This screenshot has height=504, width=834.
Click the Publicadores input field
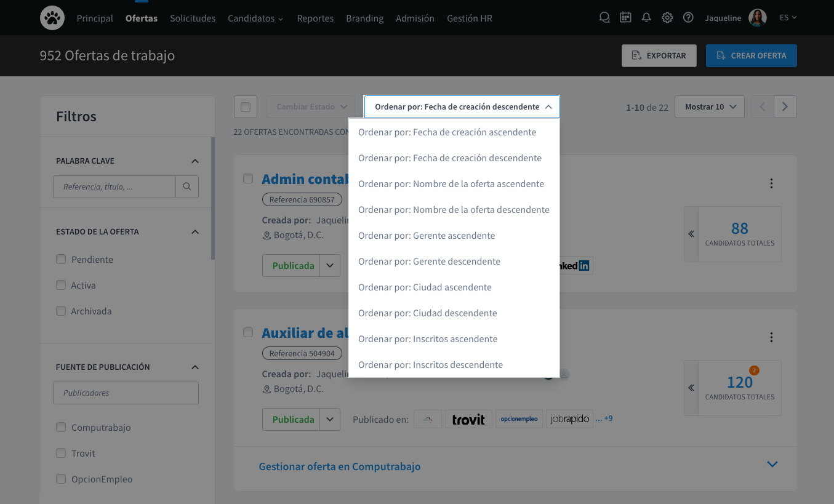pos(126,393)
